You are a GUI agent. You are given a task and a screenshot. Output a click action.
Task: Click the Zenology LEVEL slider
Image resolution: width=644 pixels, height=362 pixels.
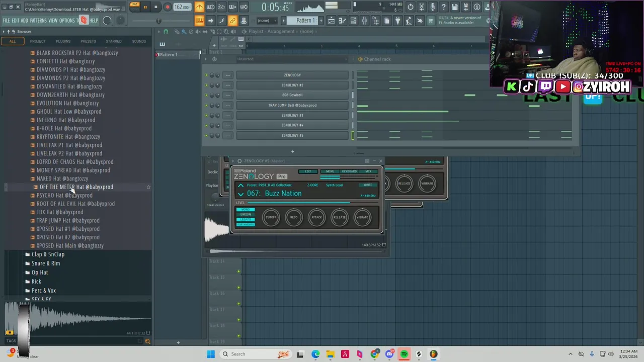pos(313,203)
